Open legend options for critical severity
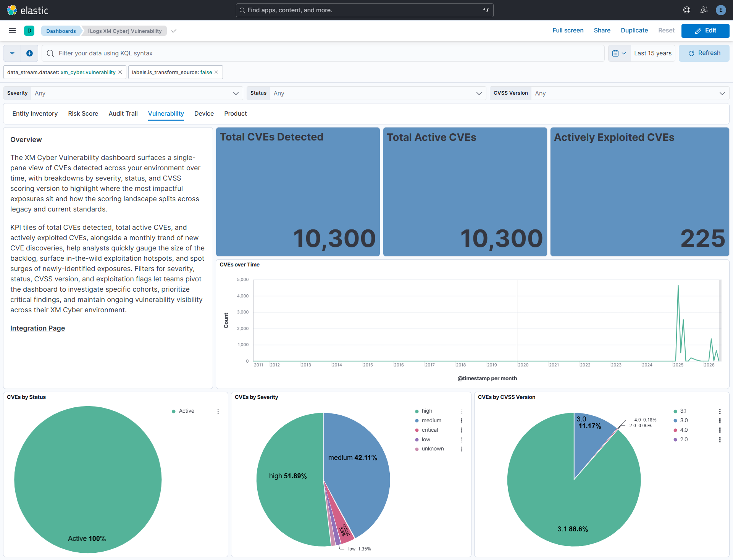Viewport: 733px width, 560px height. point(462,430)
